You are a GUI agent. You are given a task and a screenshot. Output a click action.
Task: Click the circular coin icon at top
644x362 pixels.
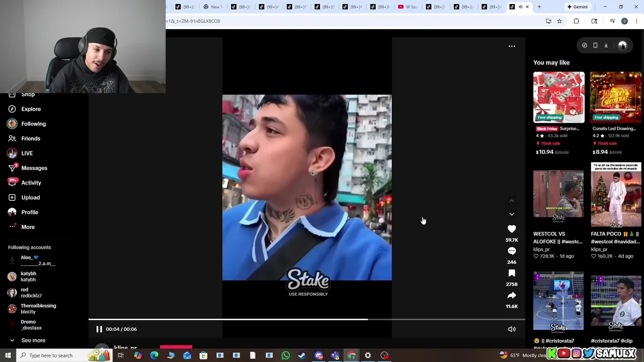(585, 45)
